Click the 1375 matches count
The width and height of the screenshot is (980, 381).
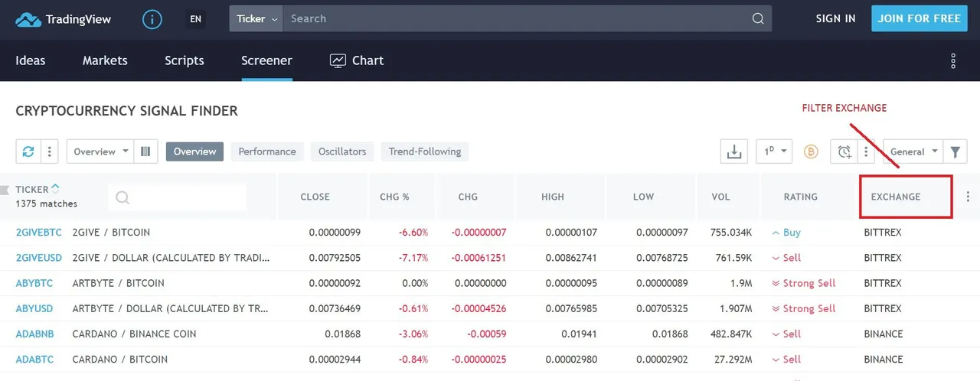click(x=46, y=204)
